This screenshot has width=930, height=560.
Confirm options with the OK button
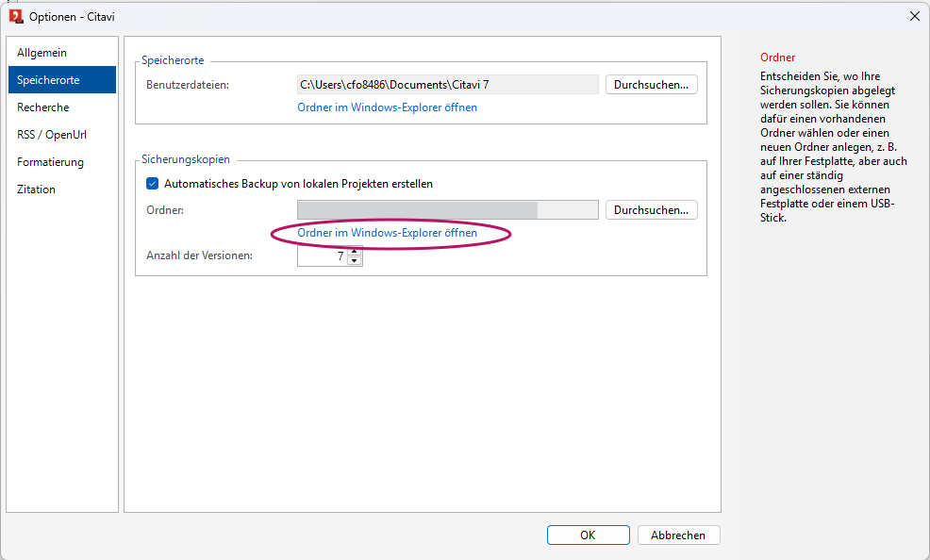pos(588,535)
